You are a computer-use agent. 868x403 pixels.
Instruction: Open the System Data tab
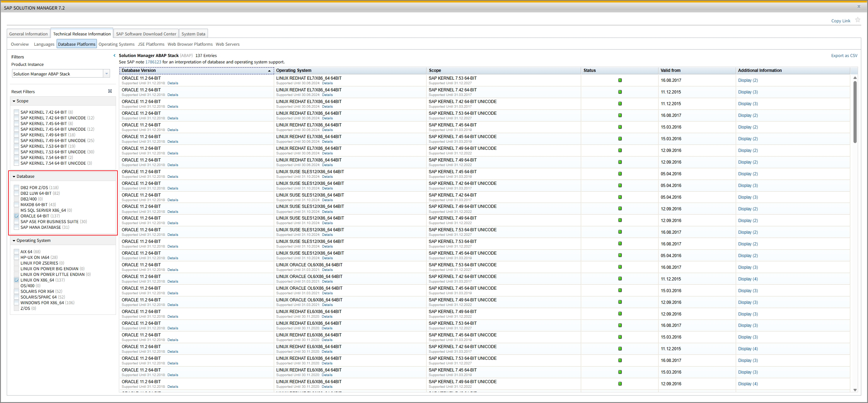coord(193,34)
